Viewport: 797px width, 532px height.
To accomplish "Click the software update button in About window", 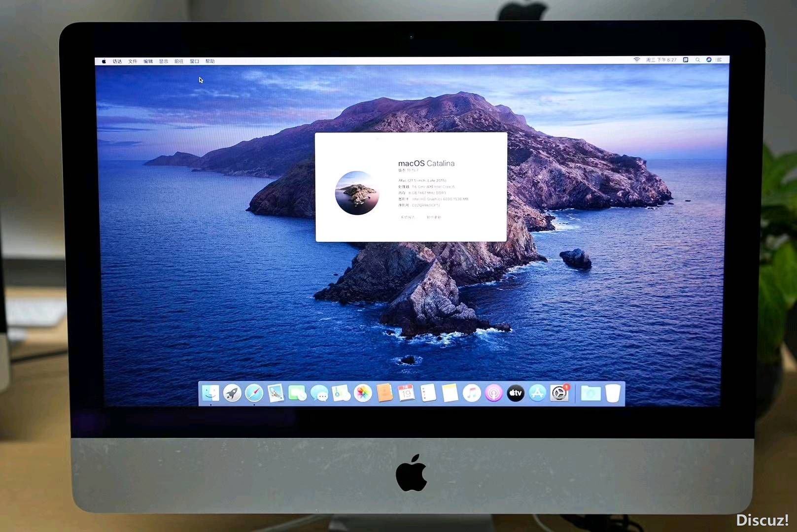I will pos(434,217).
